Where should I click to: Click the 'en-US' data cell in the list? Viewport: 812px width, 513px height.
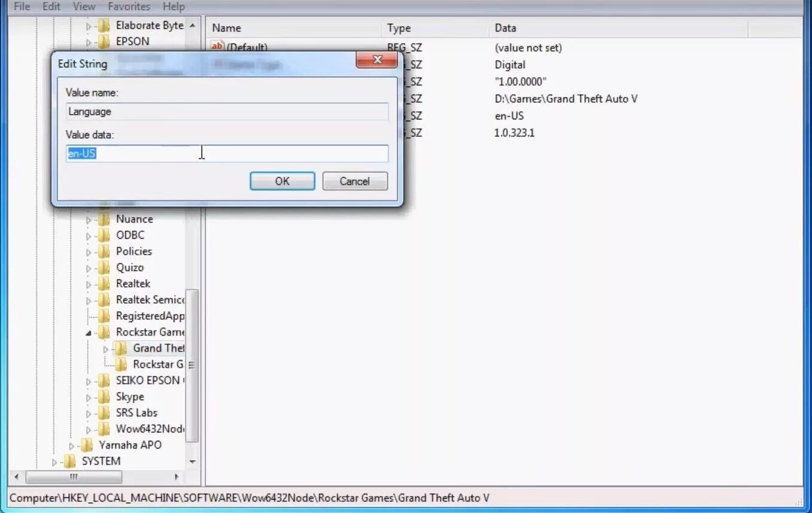coord(509,115)
